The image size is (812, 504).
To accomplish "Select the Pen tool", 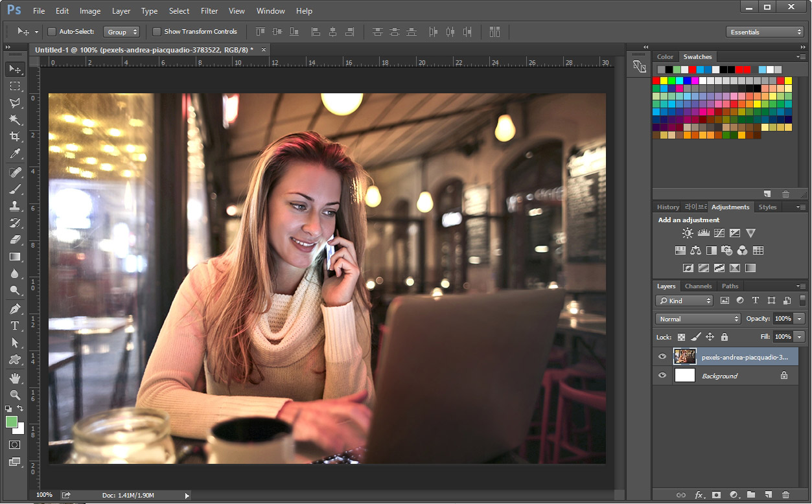I will click(15, 309).
